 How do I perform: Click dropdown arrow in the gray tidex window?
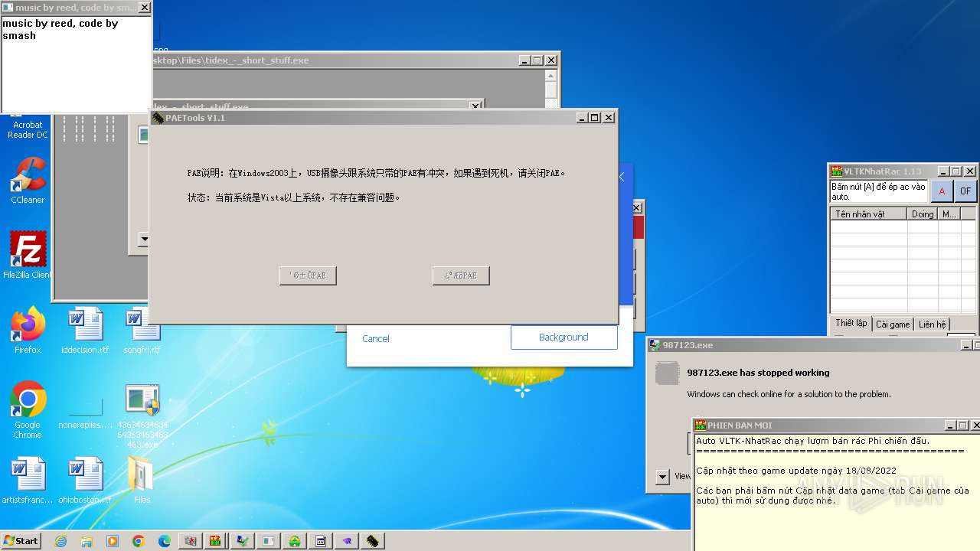click(143, 240)
